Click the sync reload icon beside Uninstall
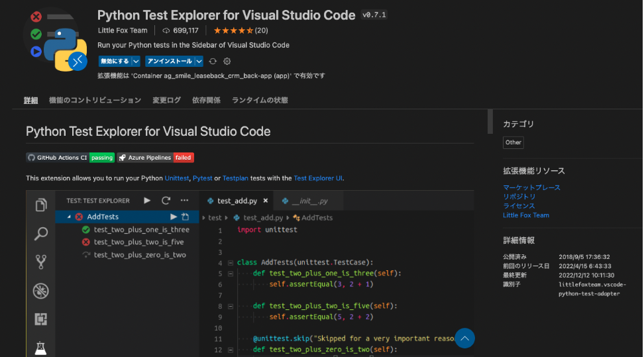The image size is (644, 357). (213, 61)
